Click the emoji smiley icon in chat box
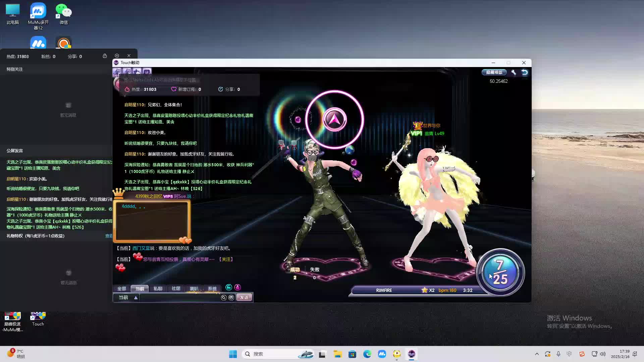Image resolution: width=644 pixels, height=362 pixels. [x=231, y=298]
